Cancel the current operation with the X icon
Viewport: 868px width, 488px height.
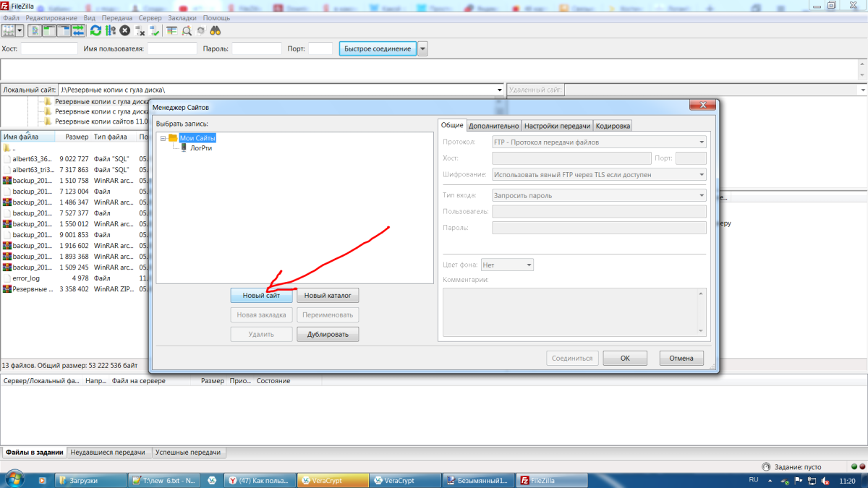124,30
